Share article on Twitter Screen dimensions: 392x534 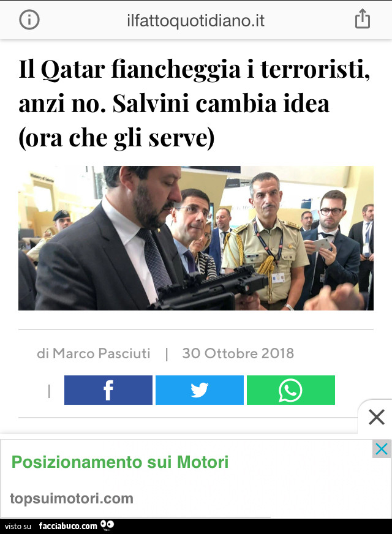(200, 390)
